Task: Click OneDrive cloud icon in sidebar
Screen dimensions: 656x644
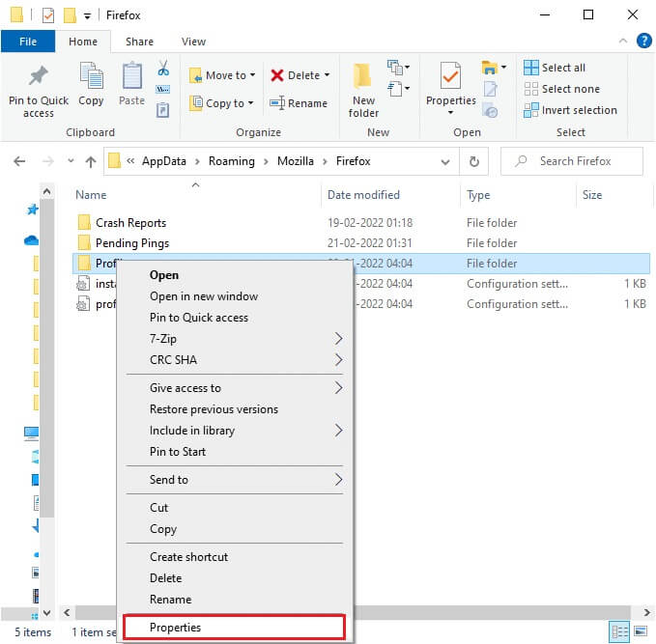Action: click(x=31, y=240)
